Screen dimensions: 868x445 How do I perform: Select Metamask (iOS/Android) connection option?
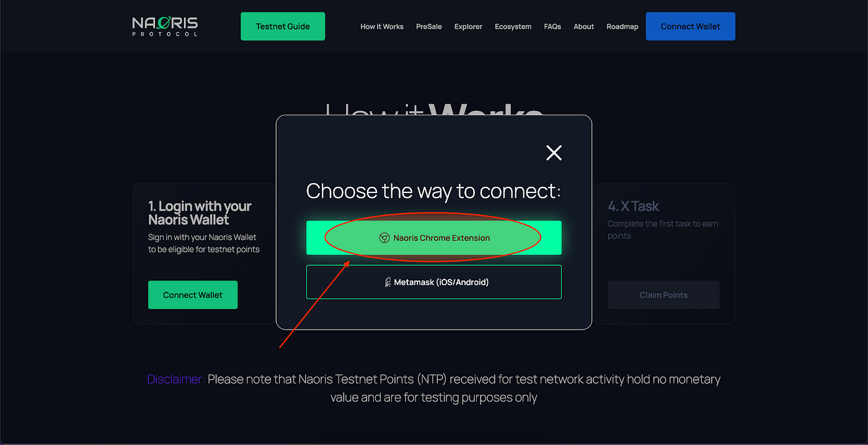coord(434,282)
